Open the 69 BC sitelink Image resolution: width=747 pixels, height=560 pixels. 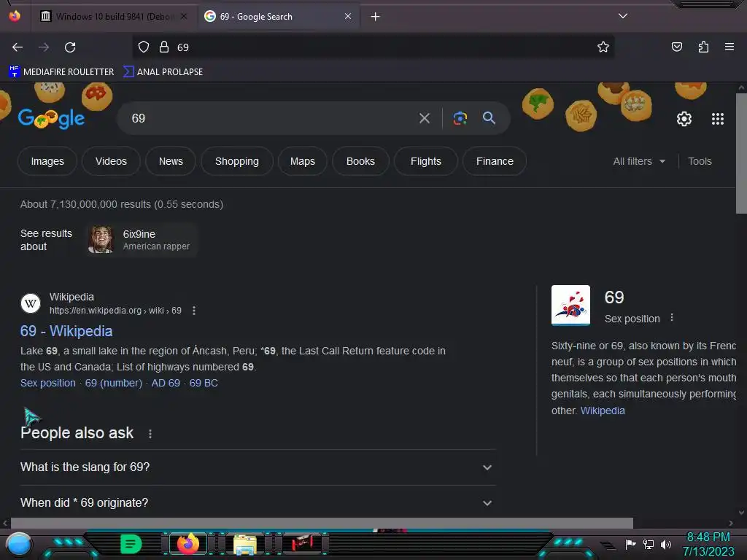click(x=204, y=383)
